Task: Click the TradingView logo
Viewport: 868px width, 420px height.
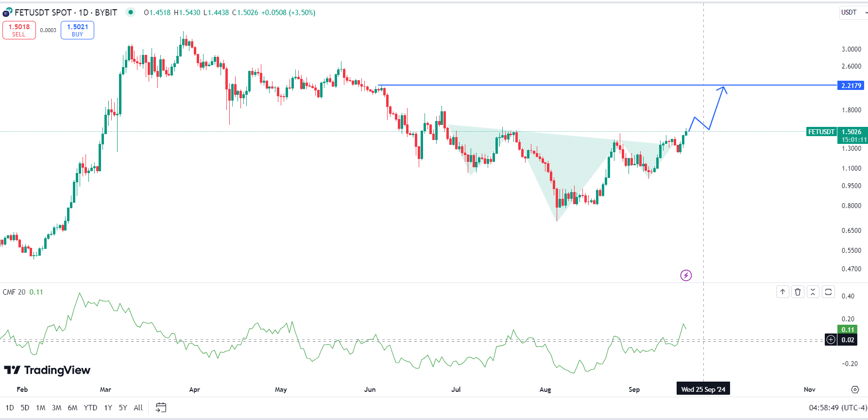Action: (47, 370)
